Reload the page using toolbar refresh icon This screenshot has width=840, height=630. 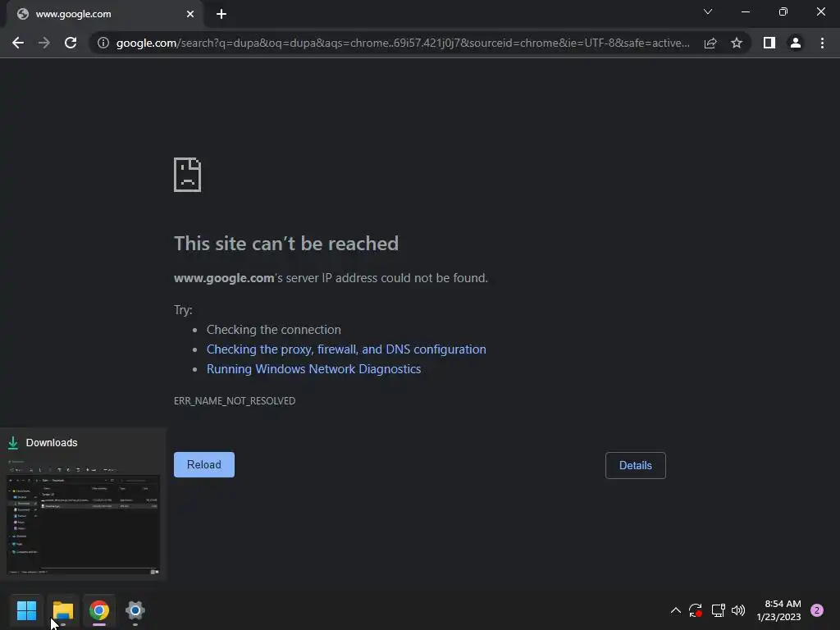coord(71,43)
